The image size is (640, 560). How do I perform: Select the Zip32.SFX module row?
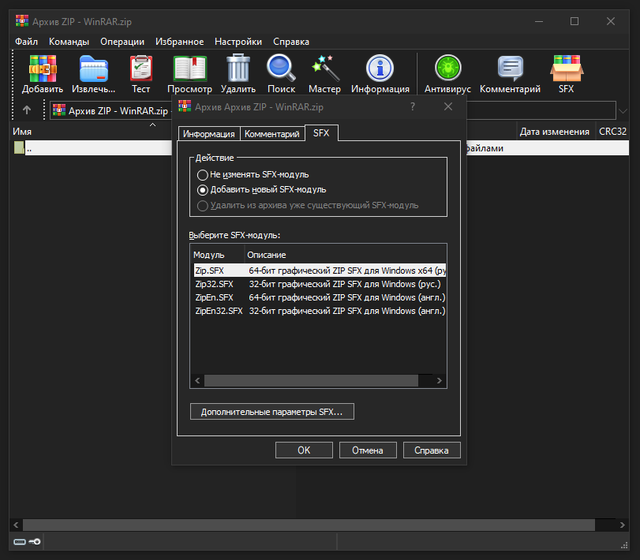pyautogui.click(x=320, y=284)
